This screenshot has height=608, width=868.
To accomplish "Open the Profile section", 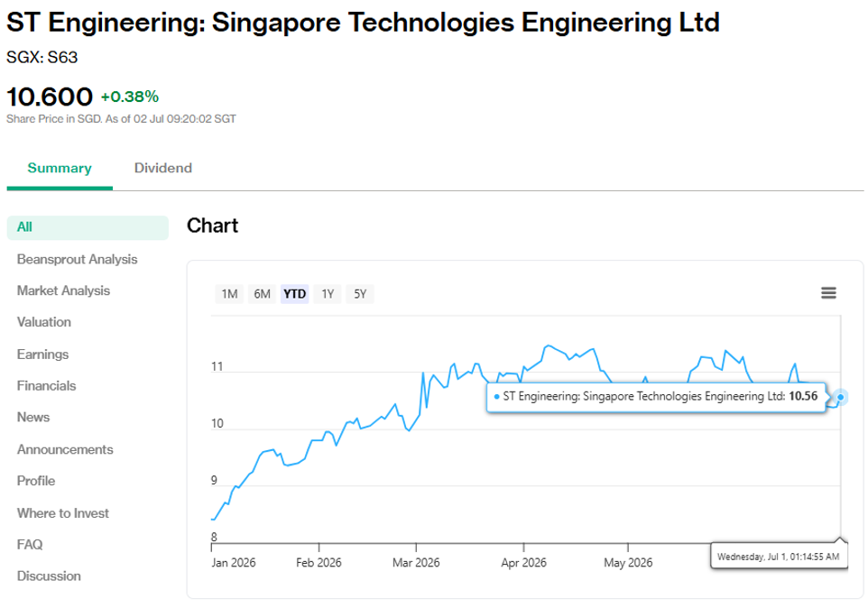I will pos(36,481).
